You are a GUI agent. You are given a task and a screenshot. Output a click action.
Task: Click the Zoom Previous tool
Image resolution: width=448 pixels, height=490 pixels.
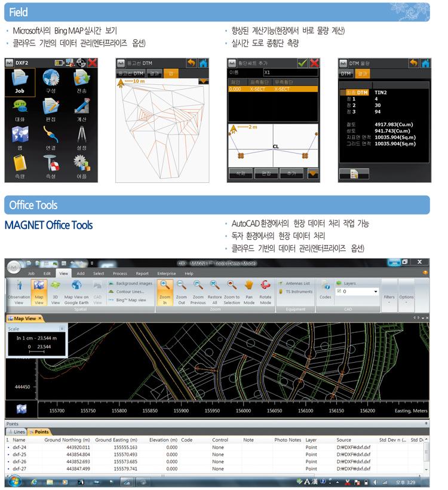(x=198, y=292)
